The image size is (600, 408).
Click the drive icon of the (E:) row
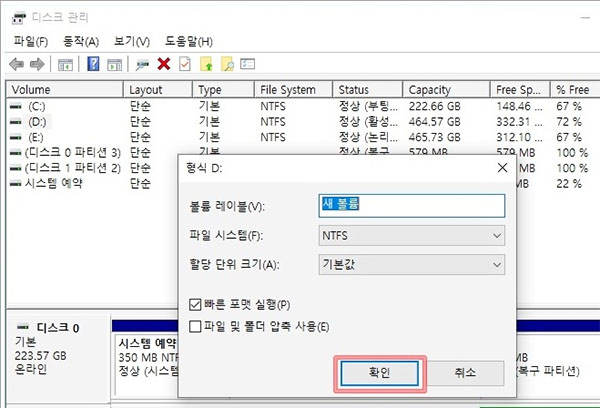tap(16, 137)
